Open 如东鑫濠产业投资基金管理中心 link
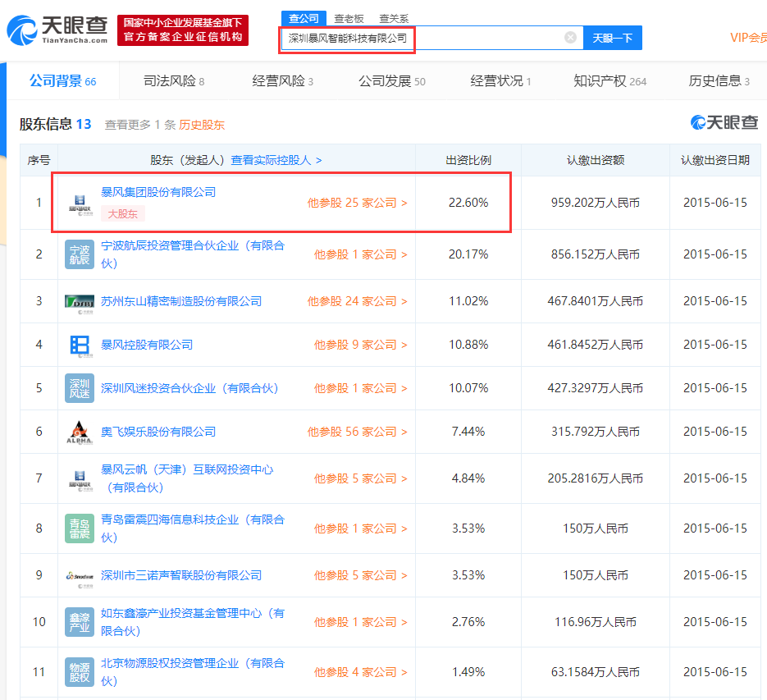The height and width of the screenshot is (700, 767). tap(193, 622)
